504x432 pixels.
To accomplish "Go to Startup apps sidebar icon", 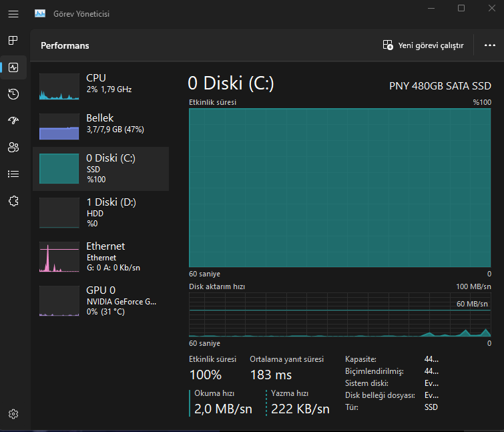I will click(13, 121).
